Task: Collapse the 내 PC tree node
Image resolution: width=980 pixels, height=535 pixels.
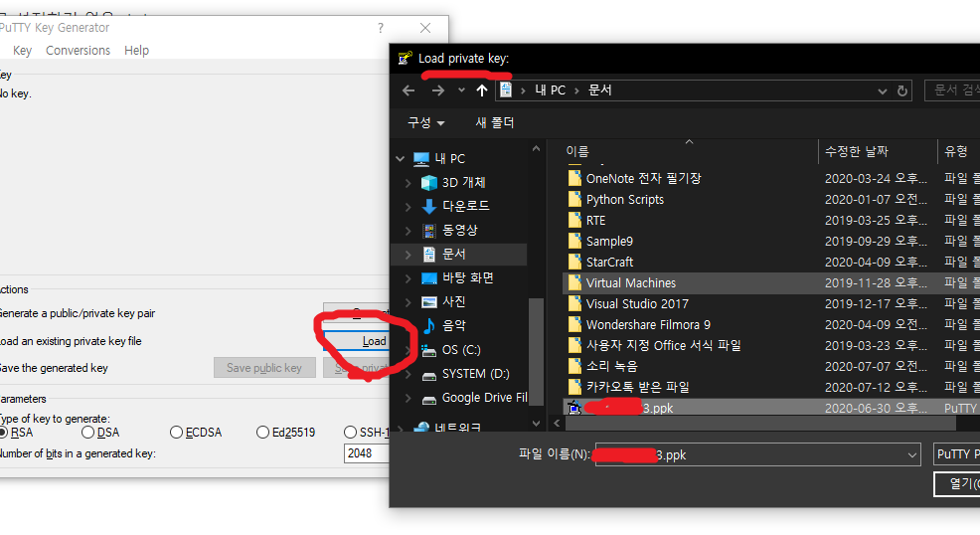Action: 401,159
